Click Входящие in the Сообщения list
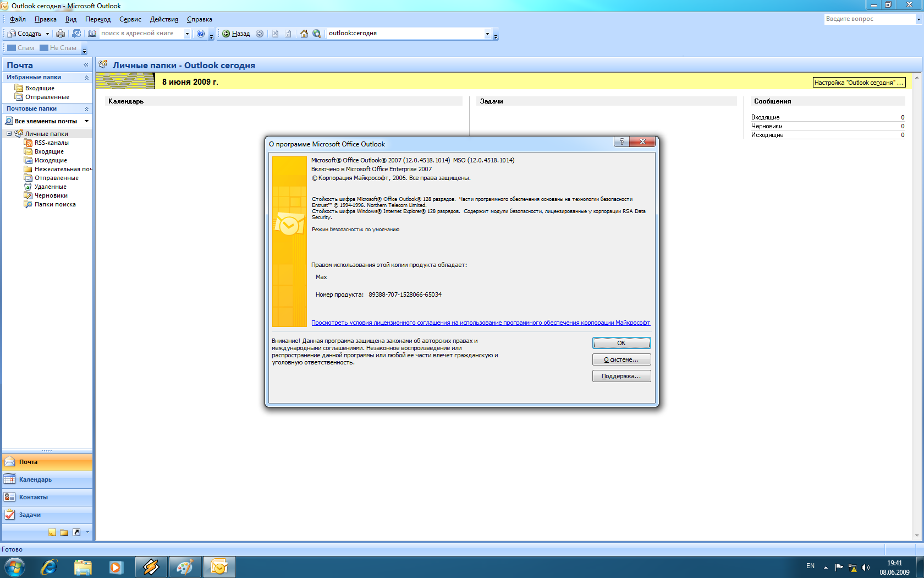 (766, 117)
